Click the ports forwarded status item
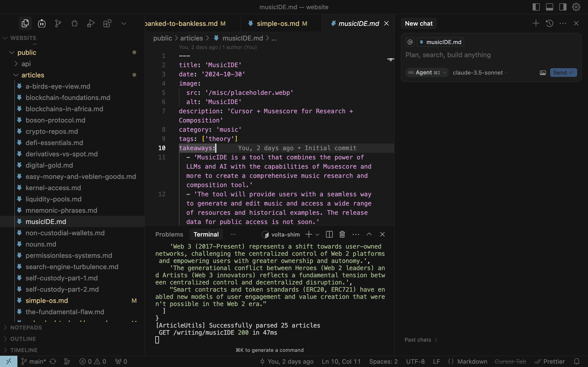This screenshot has height=367, width=588. 121,361
